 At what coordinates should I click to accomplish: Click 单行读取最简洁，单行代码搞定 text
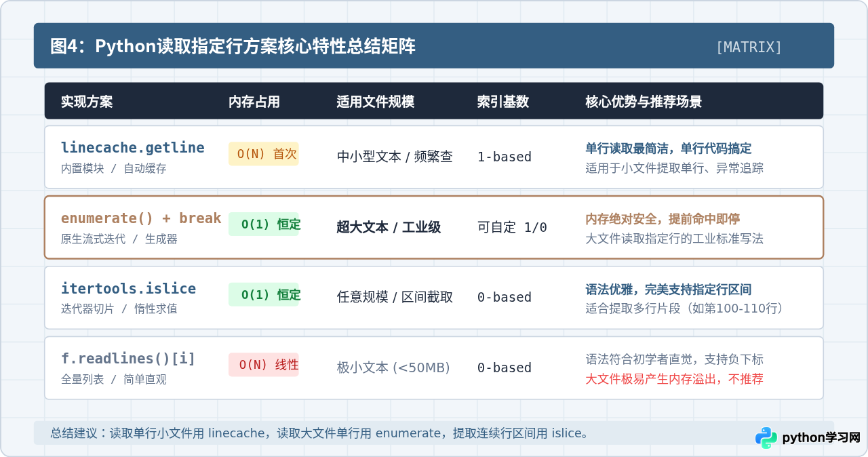pos(668,148)
